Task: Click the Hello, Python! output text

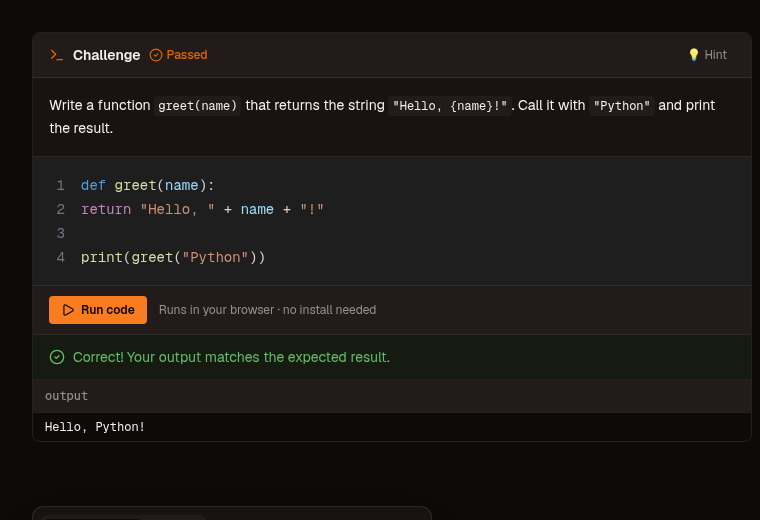Action: pos(95,427)
